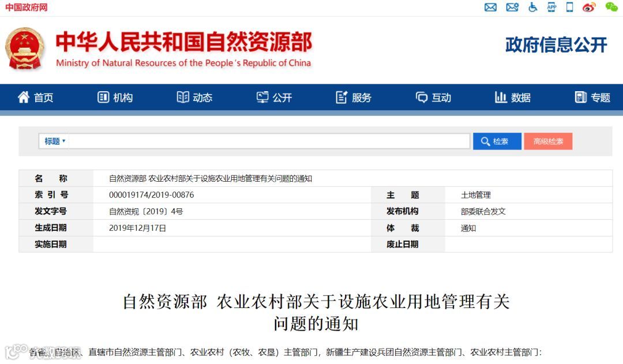Click the blue 检索 search button
Image resolution: width=623 pixels, height=364 pixels.
[497, 141]
